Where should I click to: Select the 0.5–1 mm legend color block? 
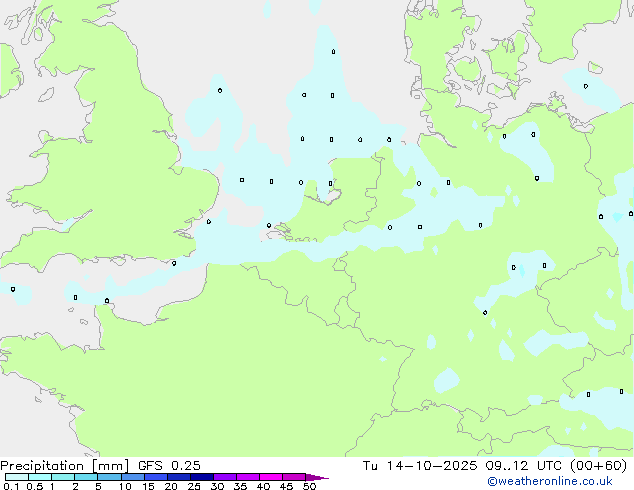(40, 477)
